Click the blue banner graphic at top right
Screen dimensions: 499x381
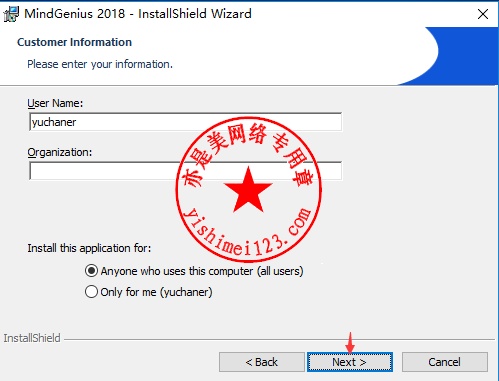[x=463, y=56]
